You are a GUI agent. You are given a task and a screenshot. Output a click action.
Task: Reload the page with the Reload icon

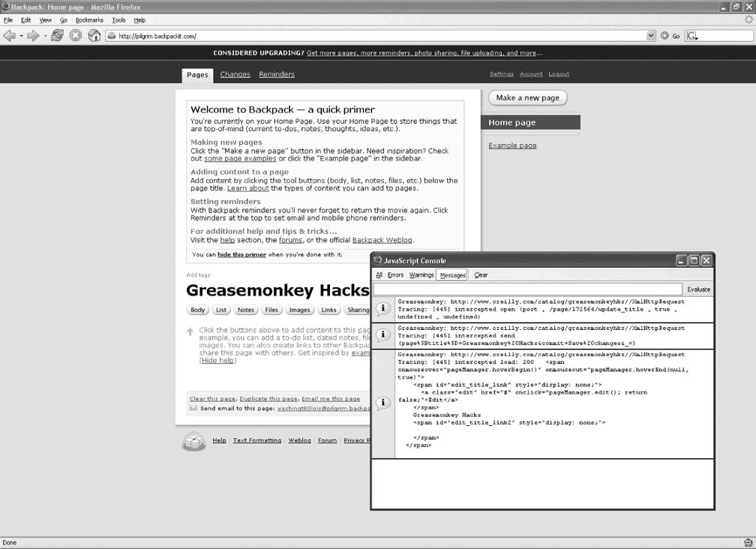[57, 35]
